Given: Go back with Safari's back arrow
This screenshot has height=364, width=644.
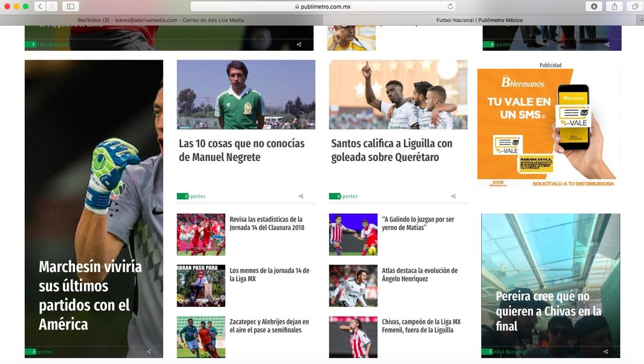Looking at the screenshot, I should click(x=40, y=6).
